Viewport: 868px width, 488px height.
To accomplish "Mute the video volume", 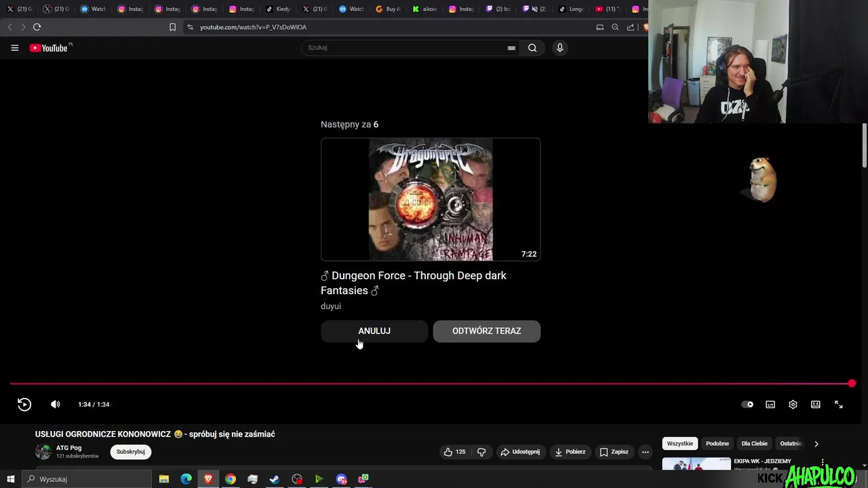I will (x=56, y=405).
